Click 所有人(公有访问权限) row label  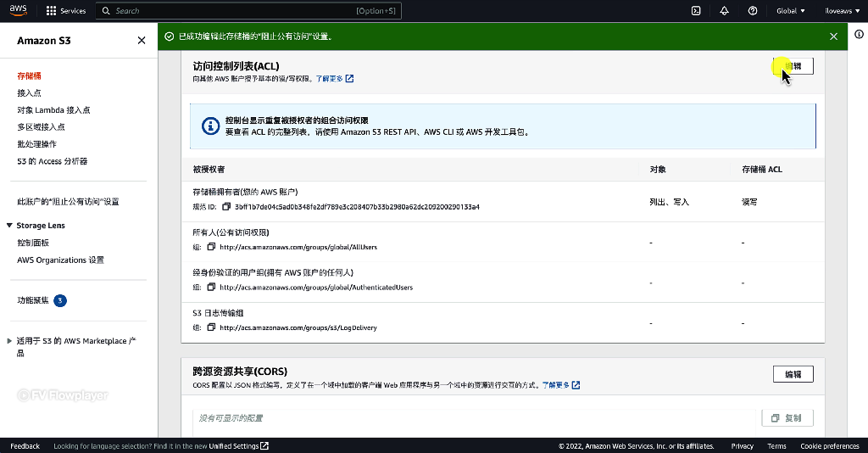tap(231, 232)
